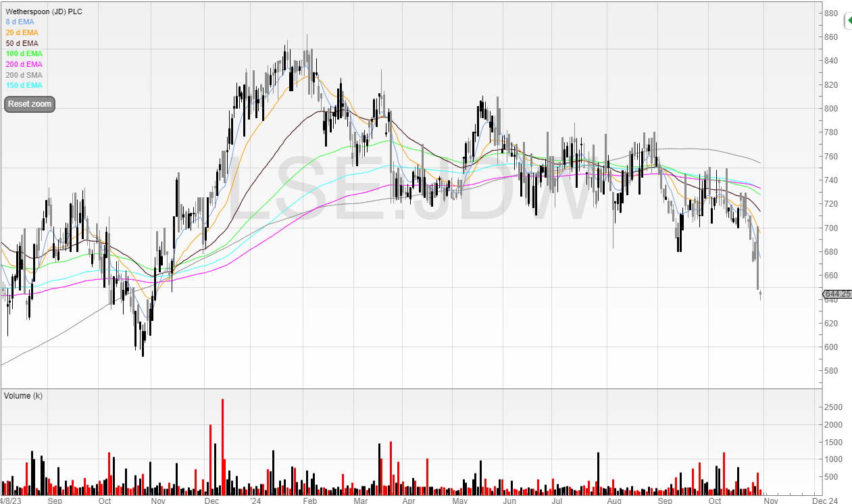Click the tallest red volume bar in December

(x=222, y=447)
